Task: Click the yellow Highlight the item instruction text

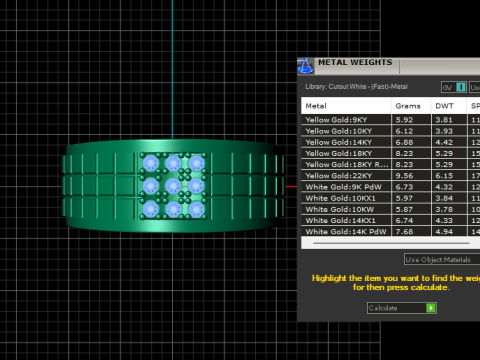Action: click(396, 283)
